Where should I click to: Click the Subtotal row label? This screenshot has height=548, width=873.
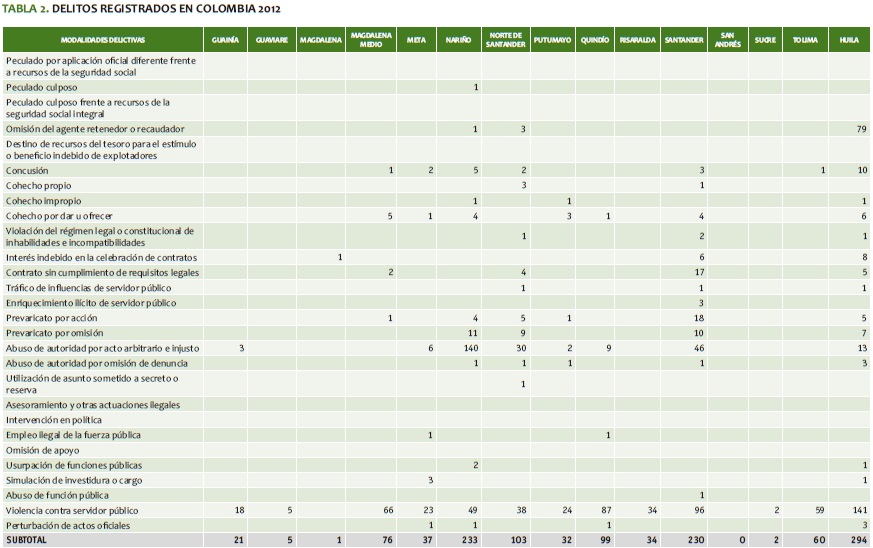[27, 540]
